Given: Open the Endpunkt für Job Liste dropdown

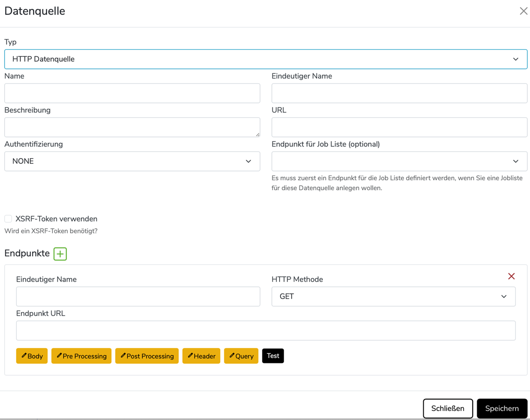Looking at the screenshot, I should pyautogui.click(x=399, y=161).
